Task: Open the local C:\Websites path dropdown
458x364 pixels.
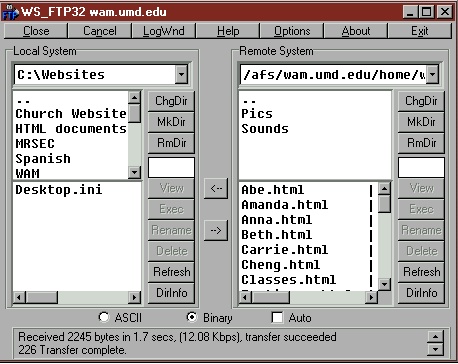Action: (x=181, y=74)
